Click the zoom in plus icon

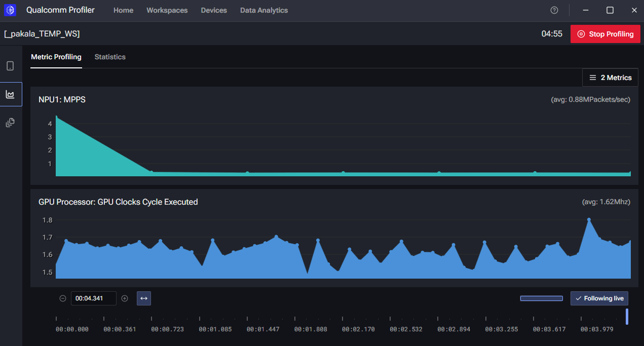click(x=125, y=298)
